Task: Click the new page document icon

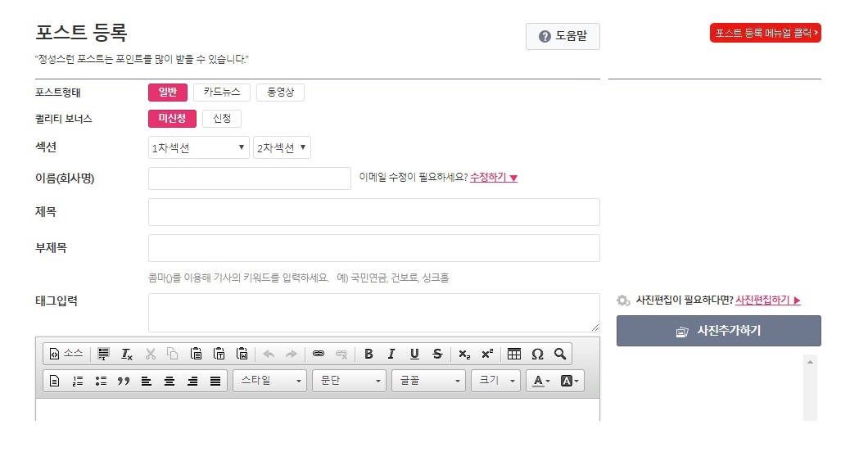Action: [54, 381]
